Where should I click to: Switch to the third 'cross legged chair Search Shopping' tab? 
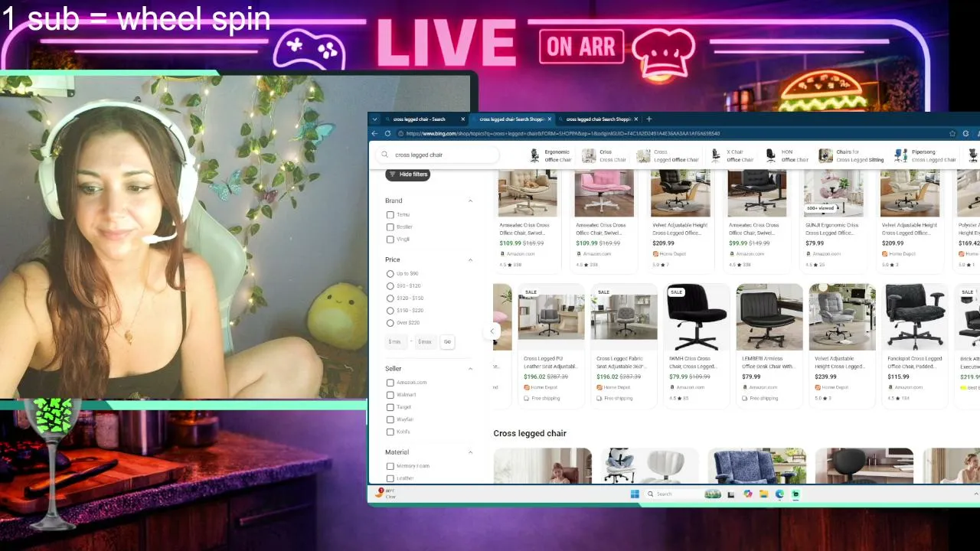pos(597,119)
